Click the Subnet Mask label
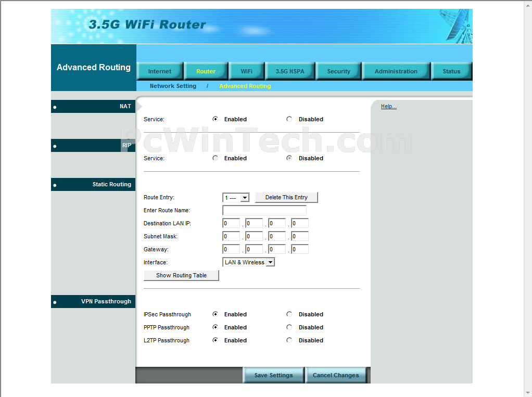This screenshot has height=397, width=532. coord(160,236)
